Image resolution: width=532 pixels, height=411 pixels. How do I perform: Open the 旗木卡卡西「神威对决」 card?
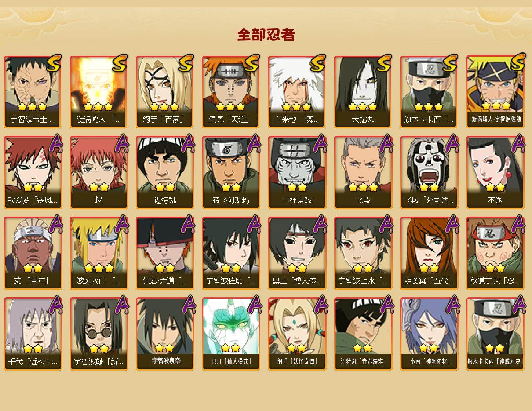[495, 334]
